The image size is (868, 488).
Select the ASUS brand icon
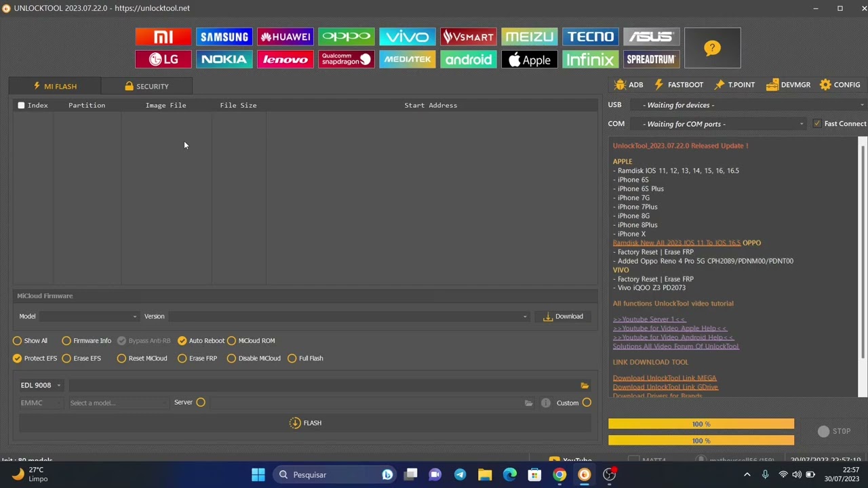652,37
